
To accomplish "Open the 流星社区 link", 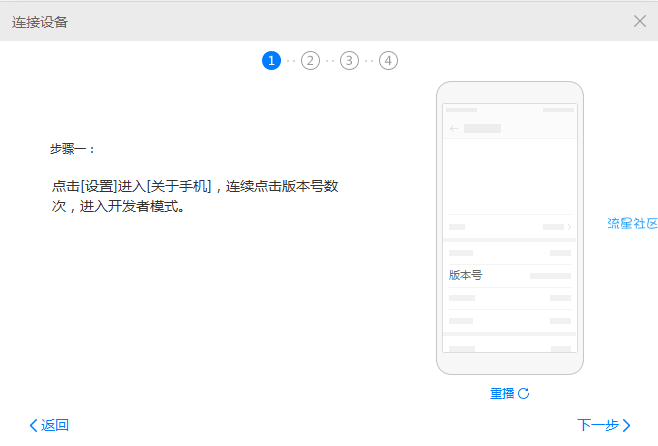I will click(632, 223).
